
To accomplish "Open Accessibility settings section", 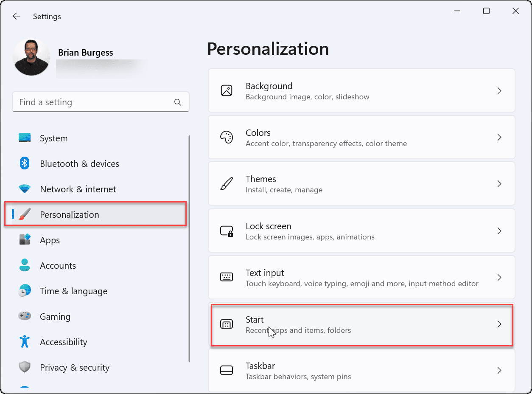I will (63, 342).
